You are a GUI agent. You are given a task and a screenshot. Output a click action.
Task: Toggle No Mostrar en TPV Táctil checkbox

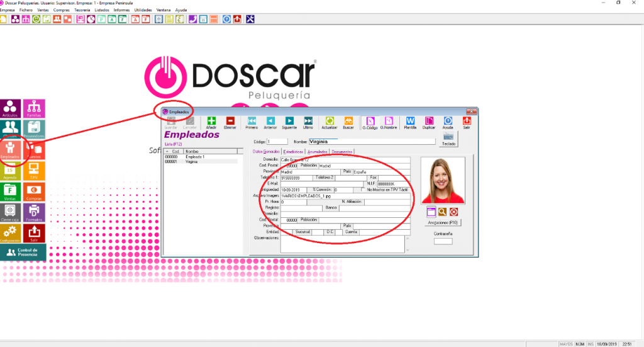click(363, 190)
